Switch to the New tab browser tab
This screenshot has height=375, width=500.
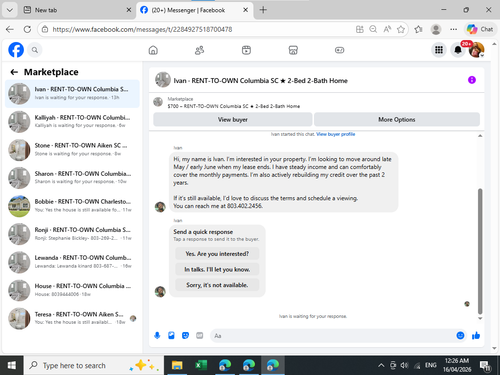[x=77, y=10]
